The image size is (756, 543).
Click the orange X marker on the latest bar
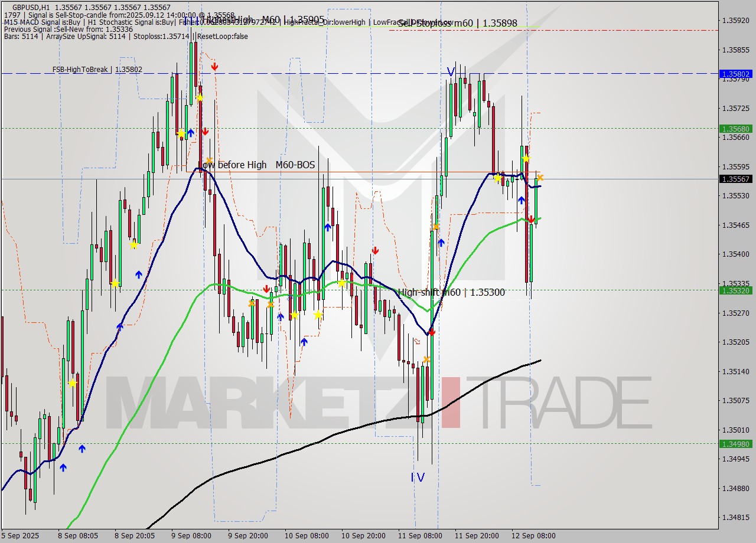(540, 178)
